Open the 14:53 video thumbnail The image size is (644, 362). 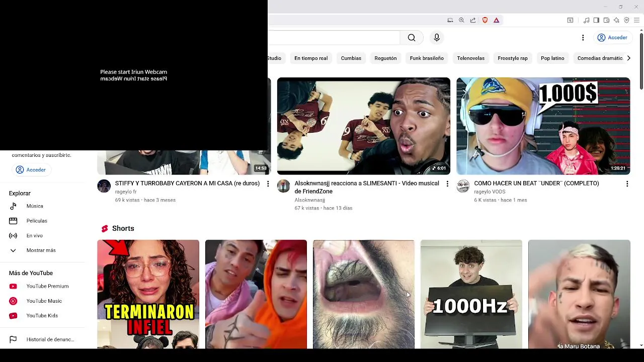pos(184,162)
